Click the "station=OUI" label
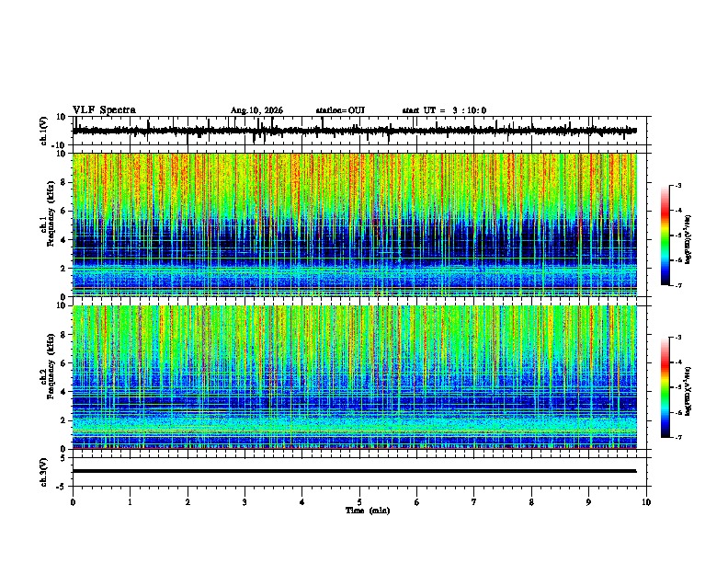Image resolution: width=728 pixels, height=563 pixels. [340, 110]
